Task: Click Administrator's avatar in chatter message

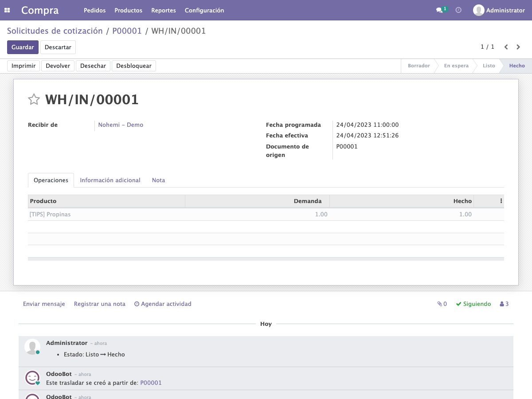Action: click(x=32, y=347)
